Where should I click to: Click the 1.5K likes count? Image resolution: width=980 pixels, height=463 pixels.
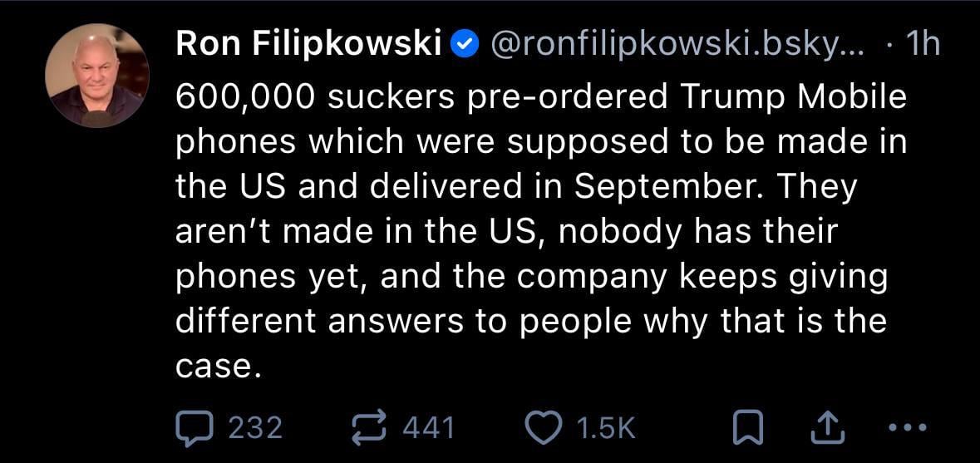[x=604, y=427]
